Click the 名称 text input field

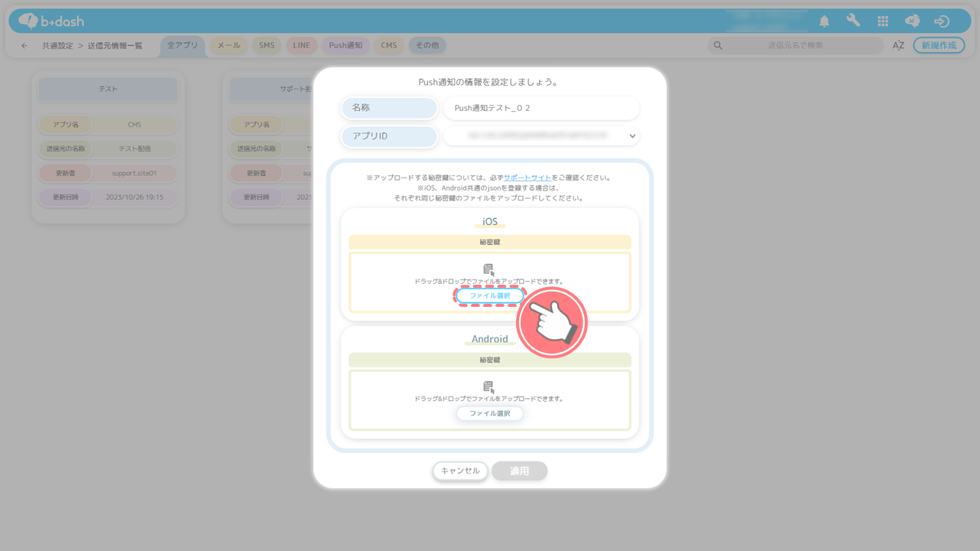click(x=541, y=109)
